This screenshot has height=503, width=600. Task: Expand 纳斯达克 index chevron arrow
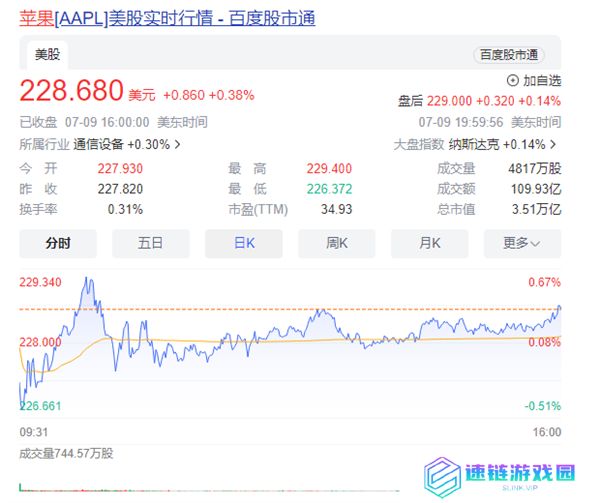tap(553, 144)
